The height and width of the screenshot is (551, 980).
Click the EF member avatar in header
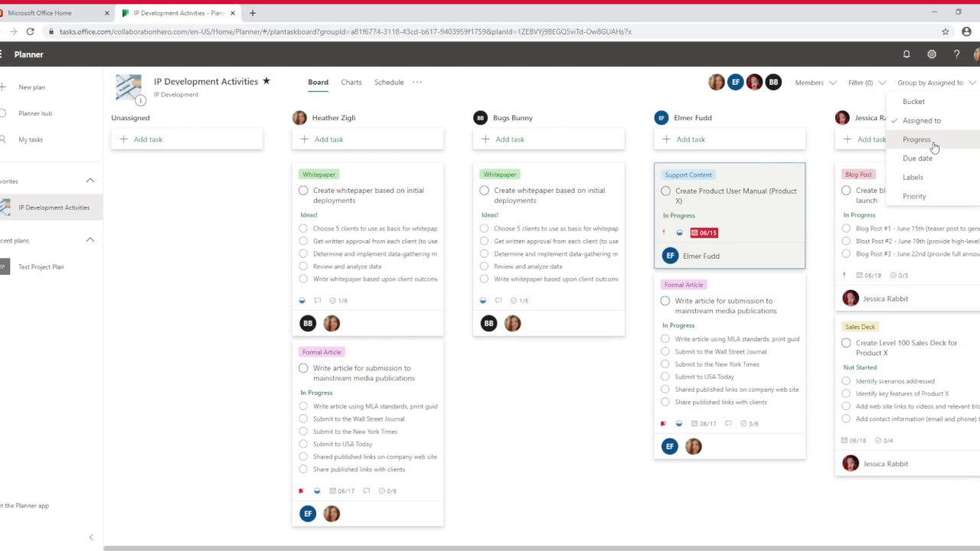[x=735, y=82]
